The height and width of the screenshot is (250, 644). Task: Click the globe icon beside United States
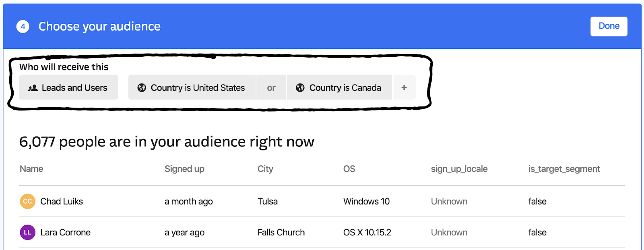point(142,87)
